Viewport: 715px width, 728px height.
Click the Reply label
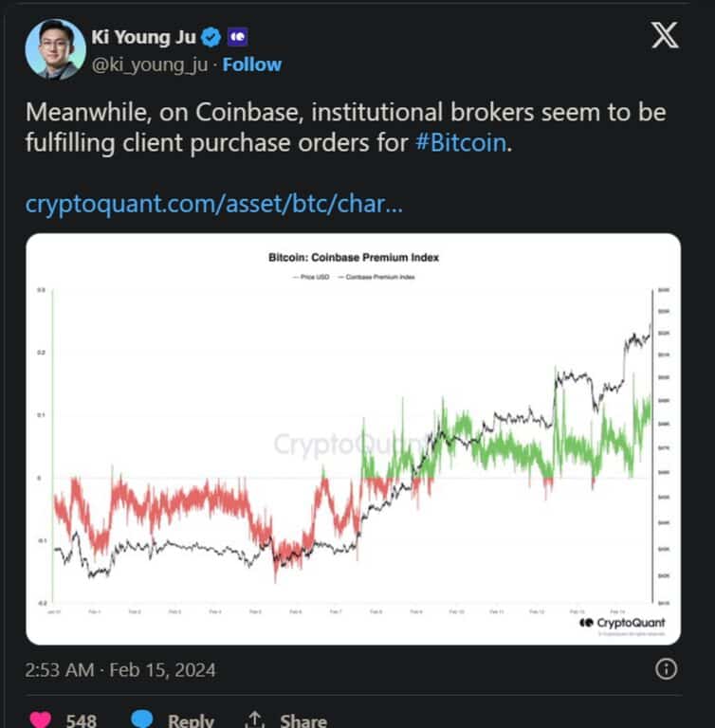click(191, 720)
